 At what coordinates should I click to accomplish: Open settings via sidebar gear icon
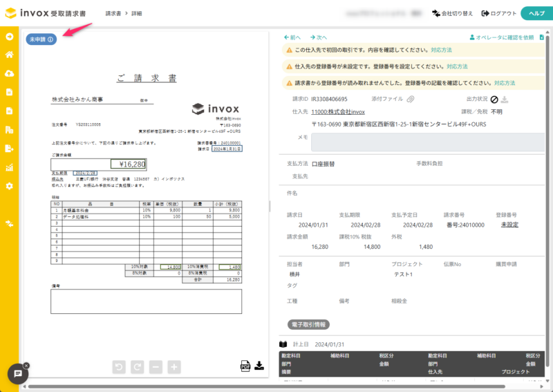coord(10,186)
